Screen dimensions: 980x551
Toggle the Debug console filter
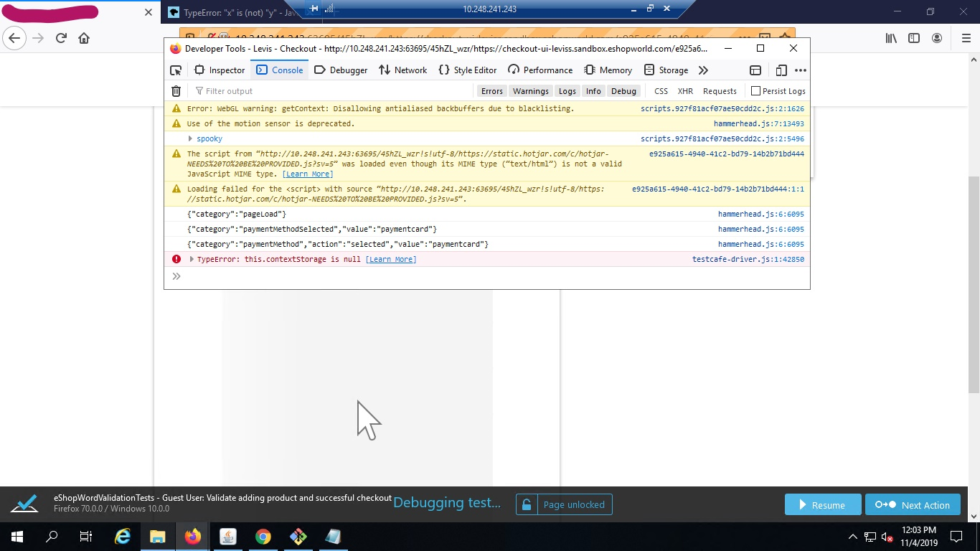[623, 91]
